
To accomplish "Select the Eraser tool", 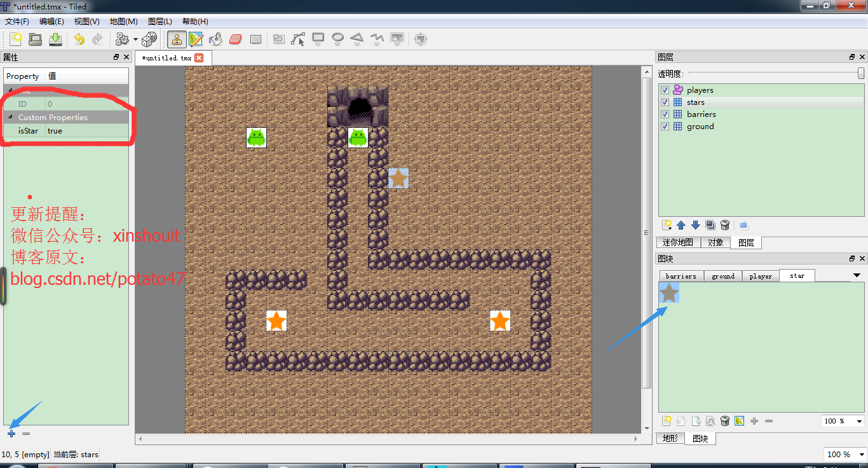I will (235, 39).
